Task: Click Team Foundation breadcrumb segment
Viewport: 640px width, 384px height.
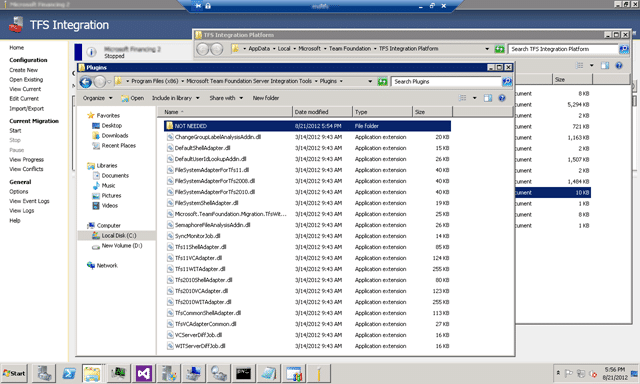Action: (350, 49)
